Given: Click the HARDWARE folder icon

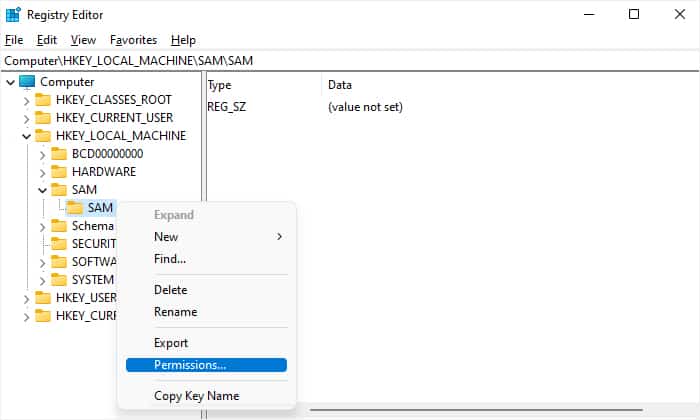Looking at the screenshot, I should [x=59, y=172].
